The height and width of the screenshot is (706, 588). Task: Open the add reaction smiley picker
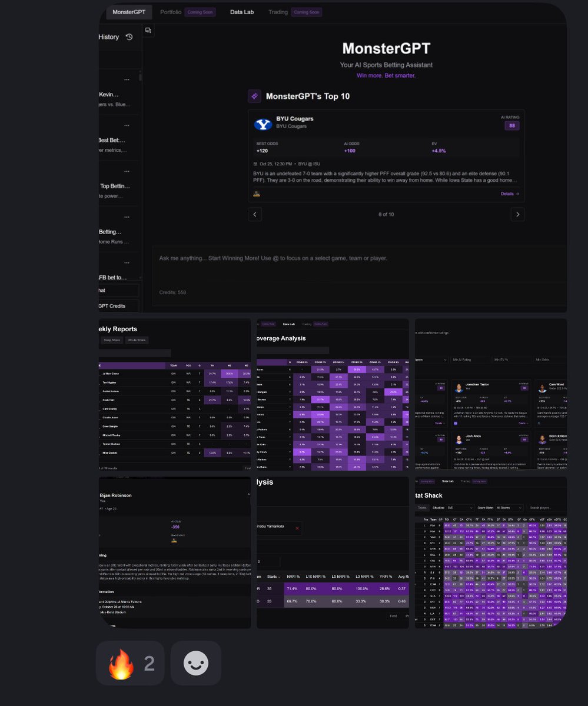[x=196, y=663]
